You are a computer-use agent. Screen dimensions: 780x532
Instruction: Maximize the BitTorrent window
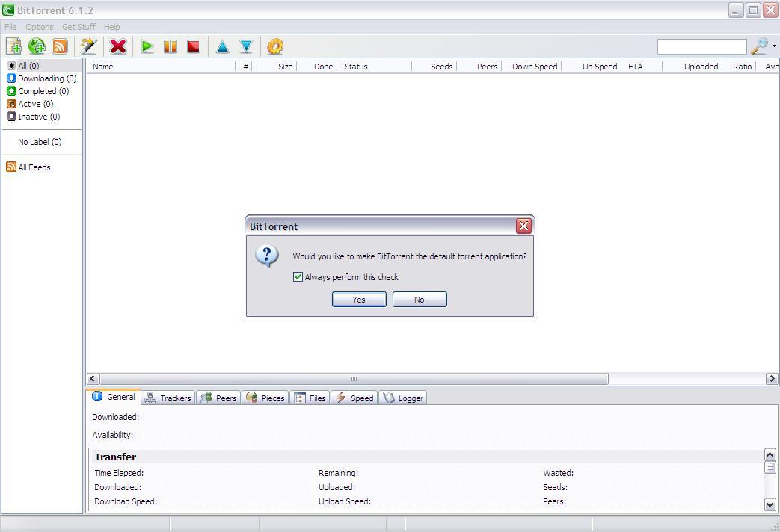click(x=754, y=10)
